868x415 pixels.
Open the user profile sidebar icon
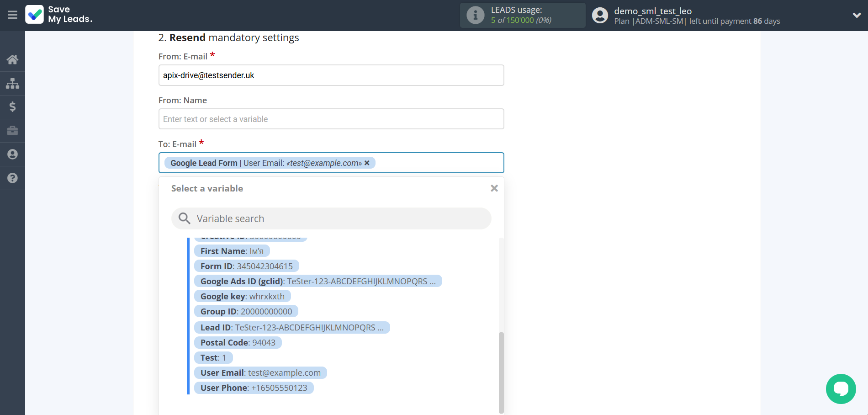(x=12, y=154)
